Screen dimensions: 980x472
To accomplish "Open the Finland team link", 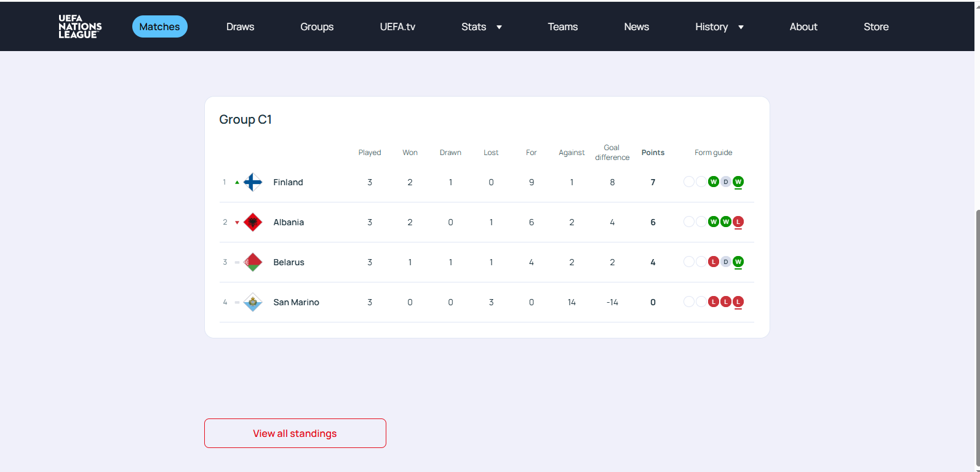I will tap(288, 182).
